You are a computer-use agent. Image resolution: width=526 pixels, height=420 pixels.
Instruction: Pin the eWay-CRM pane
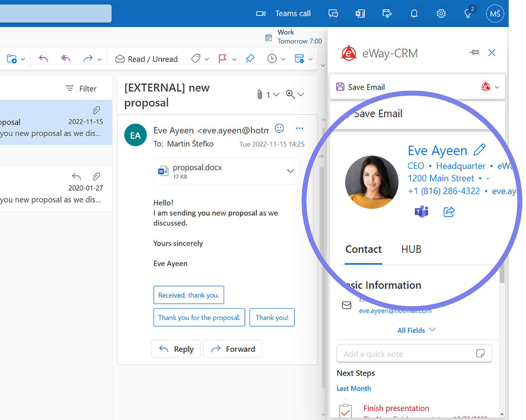coord(474,52)
